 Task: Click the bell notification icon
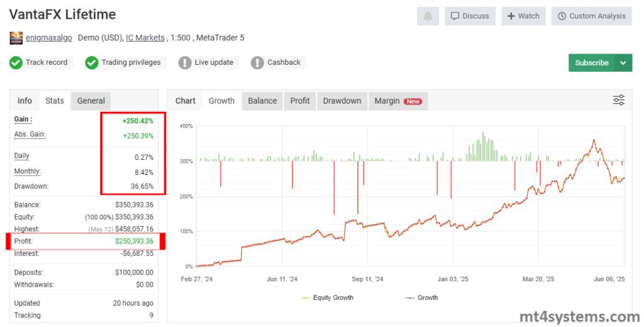click(x=428, y=16)
